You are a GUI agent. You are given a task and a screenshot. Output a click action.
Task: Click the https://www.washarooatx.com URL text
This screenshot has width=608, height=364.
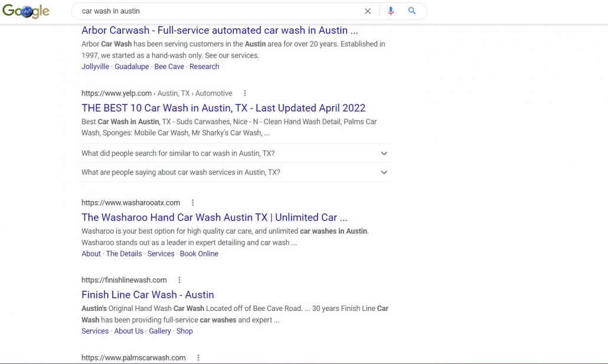point(130,202)
